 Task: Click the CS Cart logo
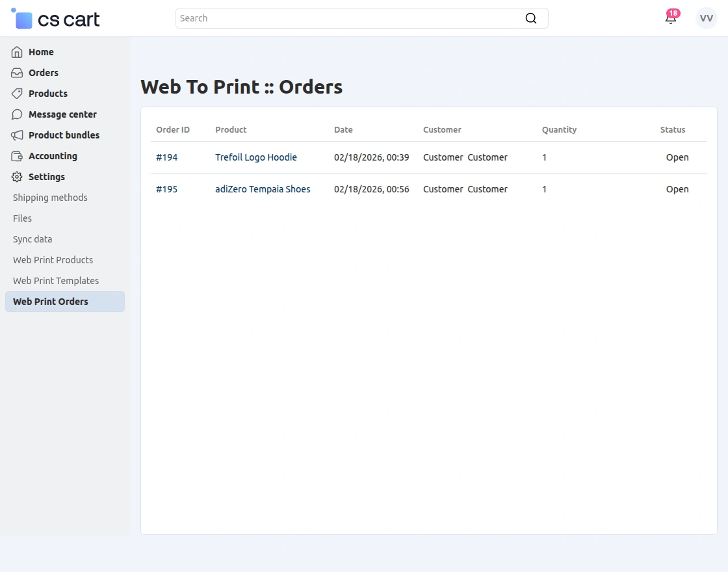[55, 19]
